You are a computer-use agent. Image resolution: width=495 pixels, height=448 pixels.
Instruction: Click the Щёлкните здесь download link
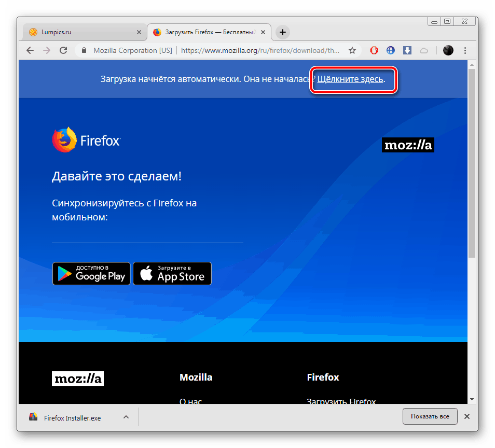(x=351, y=79)
